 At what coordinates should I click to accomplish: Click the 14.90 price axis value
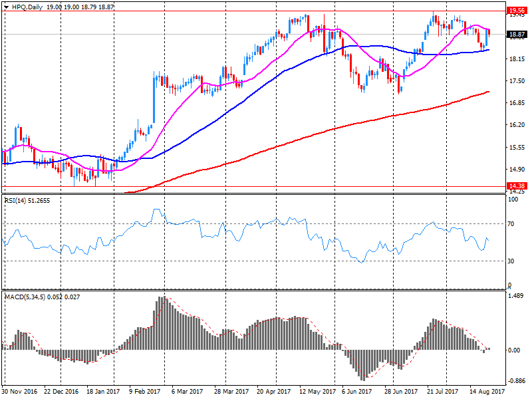point(517,170)
